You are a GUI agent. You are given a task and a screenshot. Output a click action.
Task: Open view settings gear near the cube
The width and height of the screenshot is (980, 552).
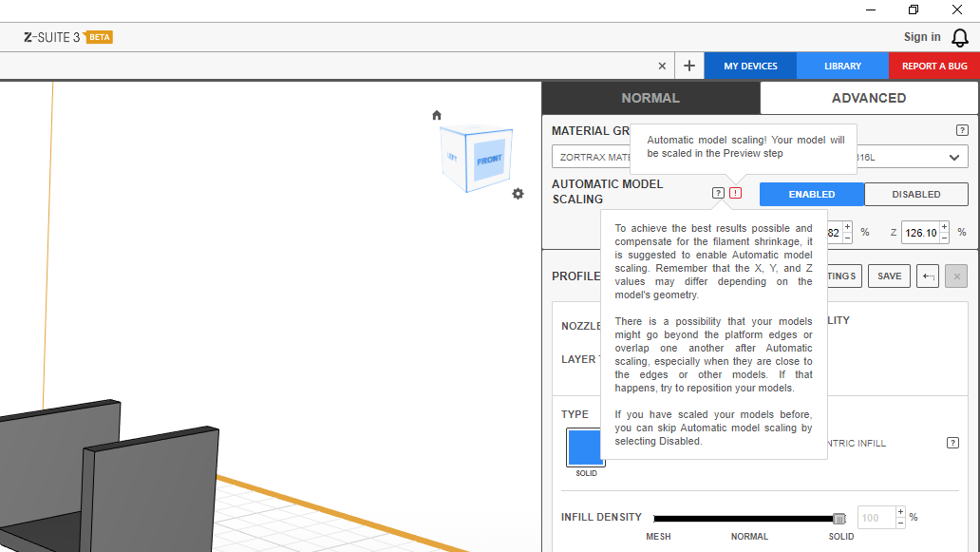coord(518,194)
